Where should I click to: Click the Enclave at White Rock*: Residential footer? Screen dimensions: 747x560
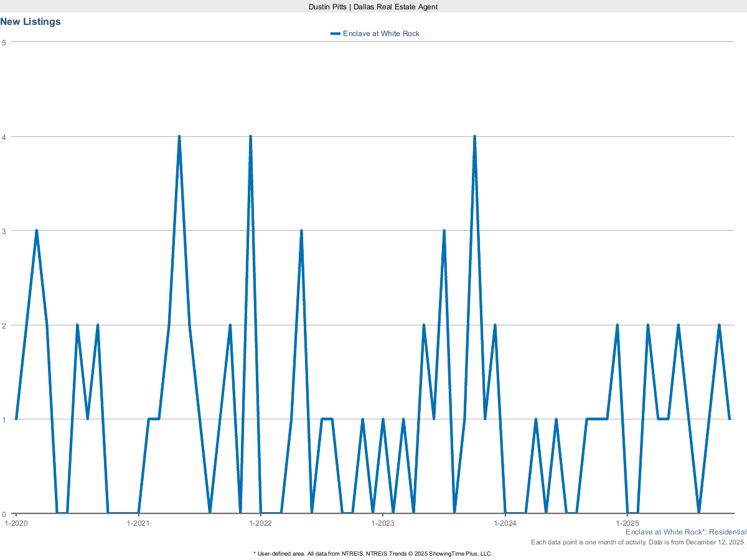pos(685,533)
